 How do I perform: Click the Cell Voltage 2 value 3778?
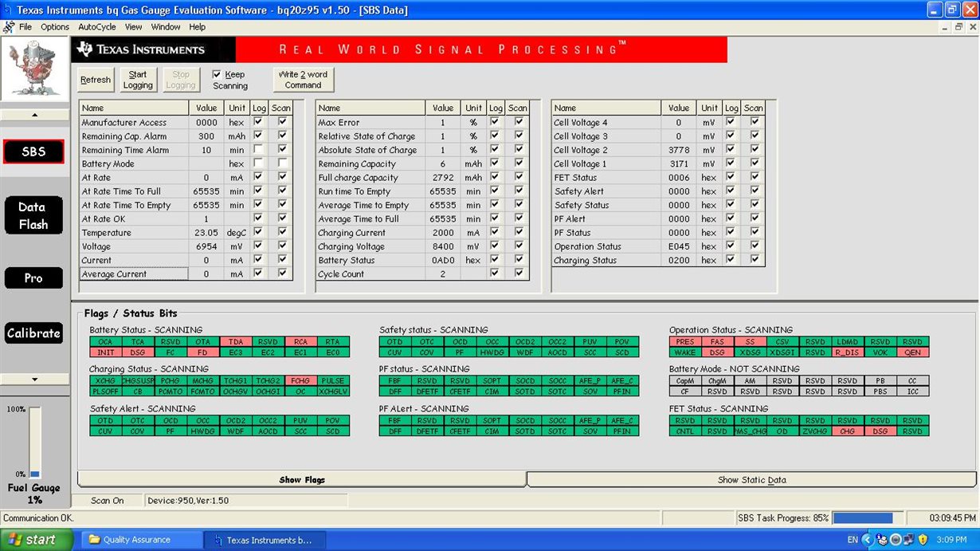[x=679, y=150]
